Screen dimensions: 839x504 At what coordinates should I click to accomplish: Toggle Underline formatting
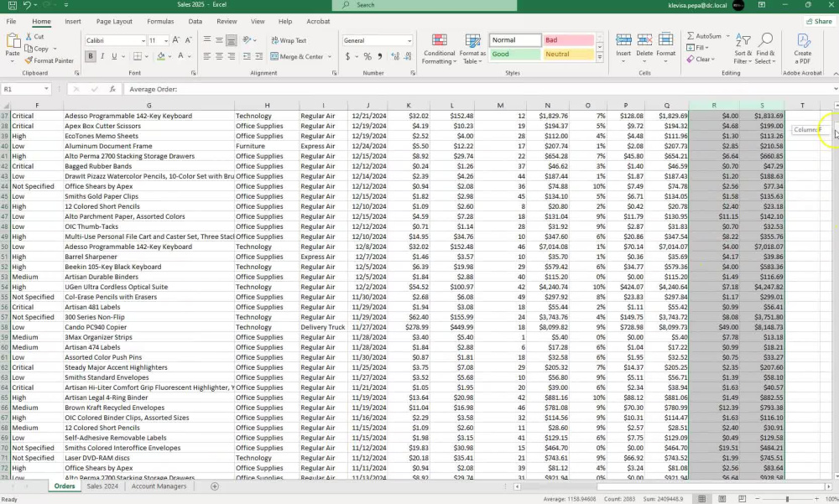[114, 56]
